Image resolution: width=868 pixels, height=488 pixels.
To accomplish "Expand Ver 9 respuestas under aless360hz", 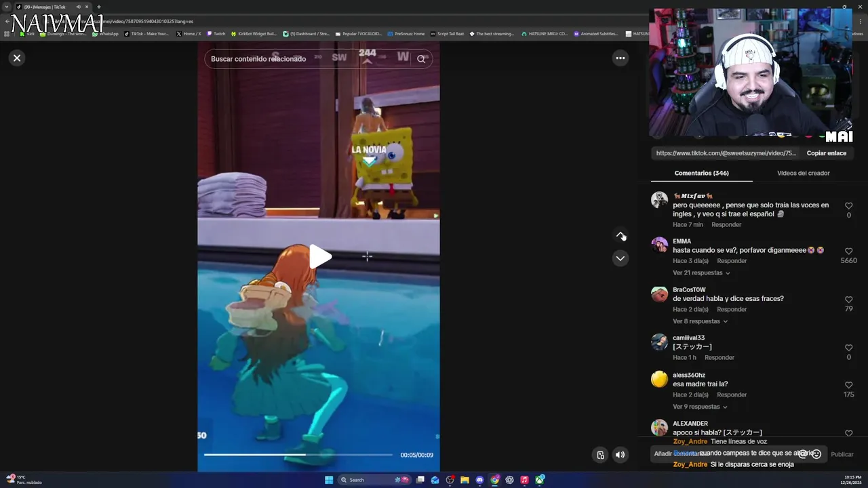I will [700, 407].
